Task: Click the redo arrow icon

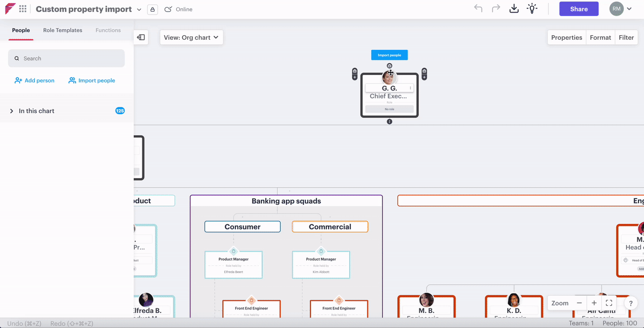Action: pyautogui.click(x=496, y=9)
